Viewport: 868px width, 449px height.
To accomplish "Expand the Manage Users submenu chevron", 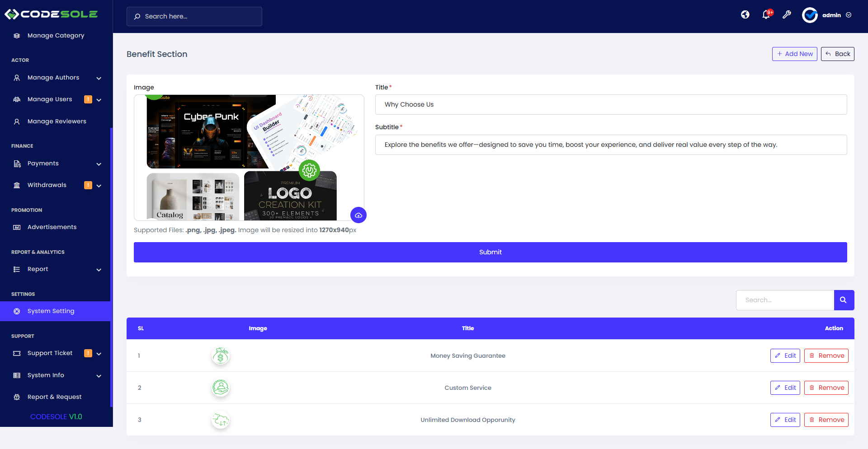I will point(99,100).
